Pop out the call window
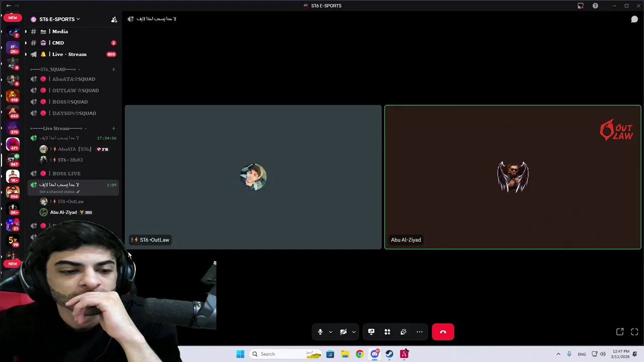Screen dimensions: 644x362 pos(620,332)
